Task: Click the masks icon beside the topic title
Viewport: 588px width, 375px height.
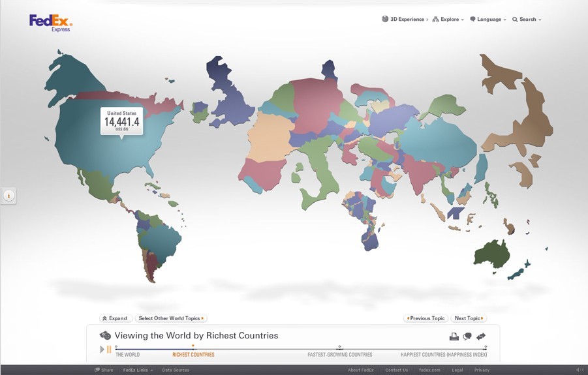Action: tap(105, 336)
